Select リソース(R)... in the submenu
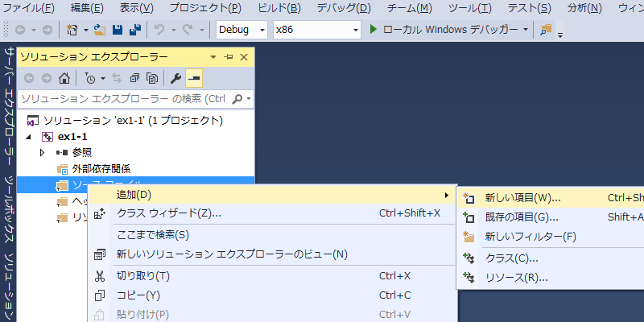The width and height of the screenshot is (644, 322). coord(551,278)
